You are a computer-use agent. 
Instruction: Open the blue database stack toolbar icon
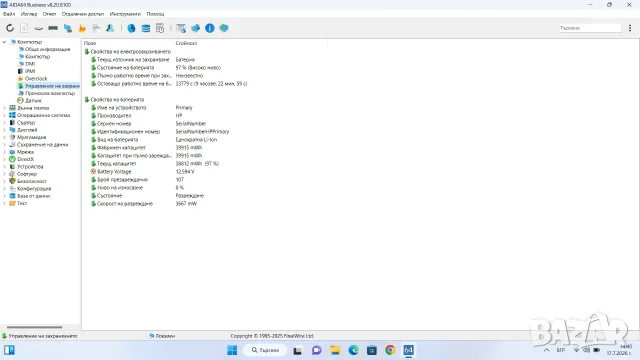point(145,28)
